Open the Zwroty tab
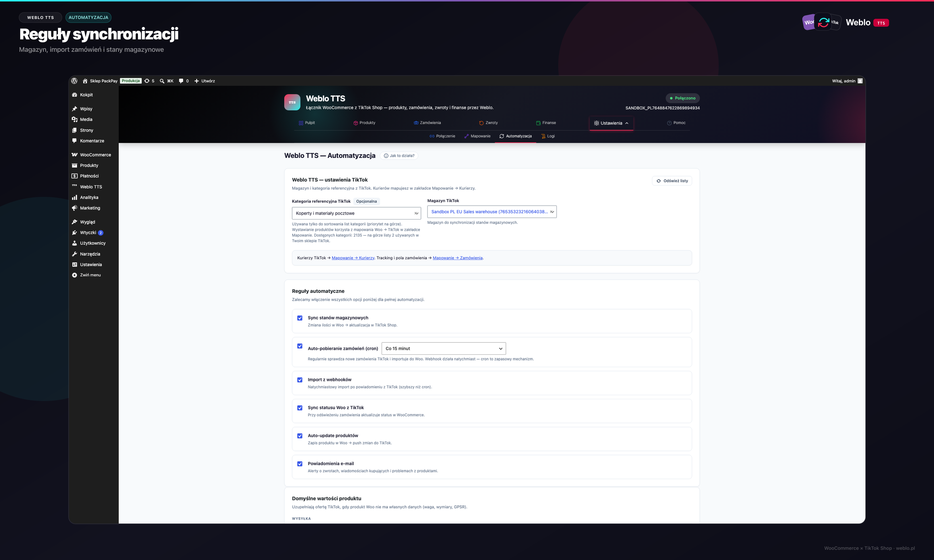 (489, 122)
